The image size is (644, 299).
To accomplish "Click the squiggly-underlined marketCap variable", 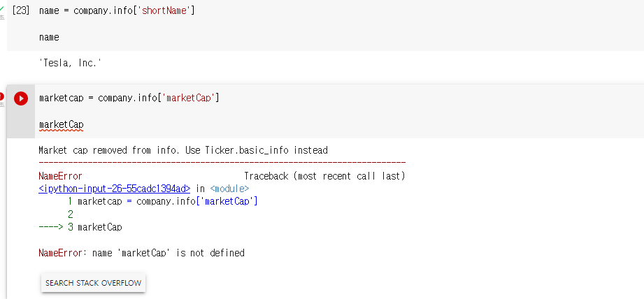I will click(62, 124).
